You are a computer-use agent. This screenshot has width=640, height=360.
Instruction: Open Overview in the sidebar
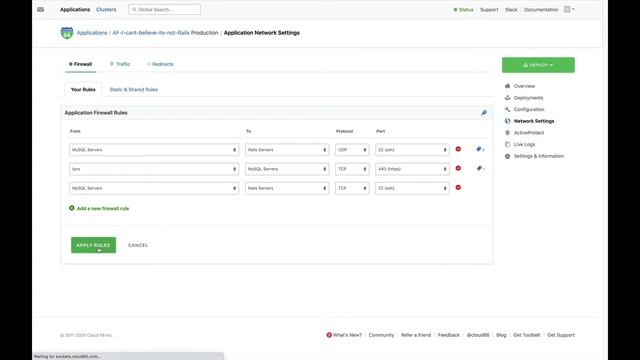coord(524,86)
